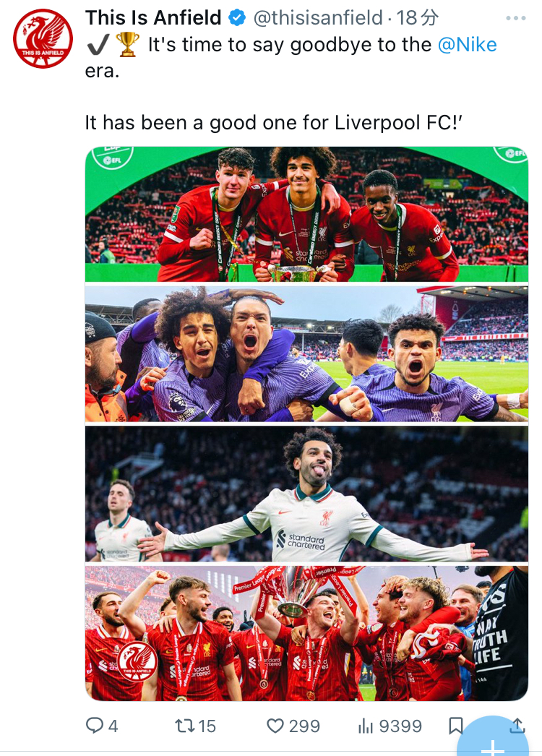The image size is (542, 756).
Task: Open the tweet timestamp showing 18分
Action: tap(418, 18)
